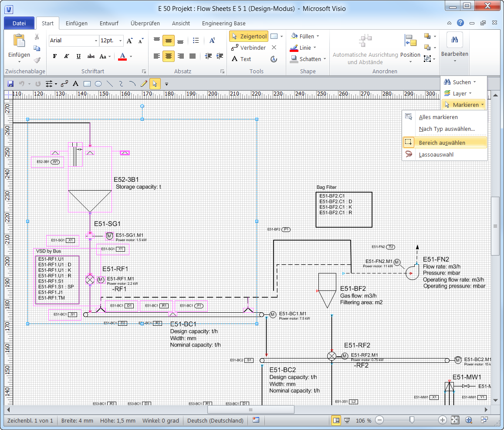Screen dimensions: 504x430
Task: Cut selection with the scissors icon
Action: (x=37, y=37)
